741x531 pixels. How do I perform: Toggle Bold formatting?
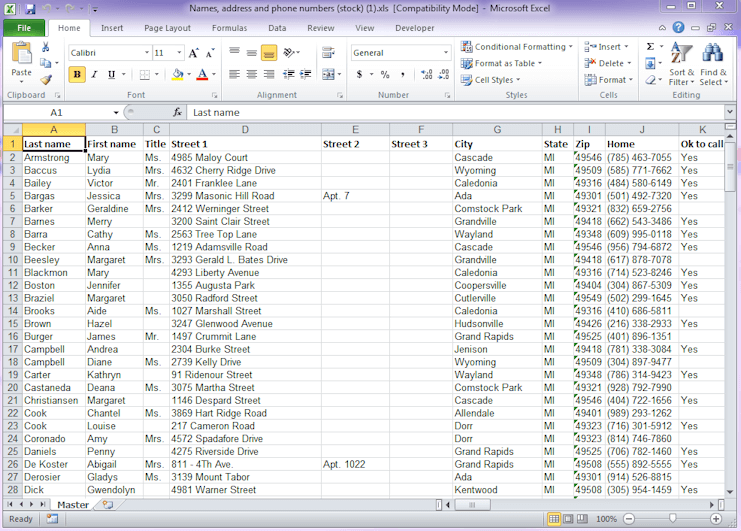pyautogui.click(x=77, y=75)
